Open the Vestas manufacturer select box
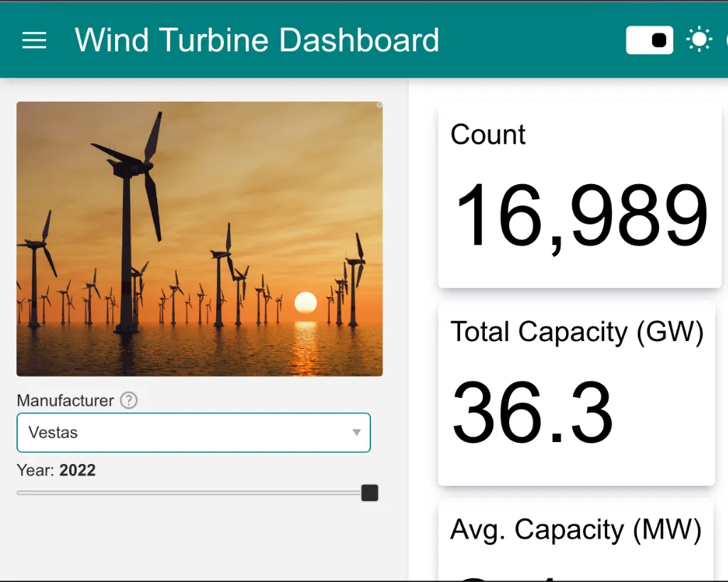The image size is (728, 582). pos(193,432)
